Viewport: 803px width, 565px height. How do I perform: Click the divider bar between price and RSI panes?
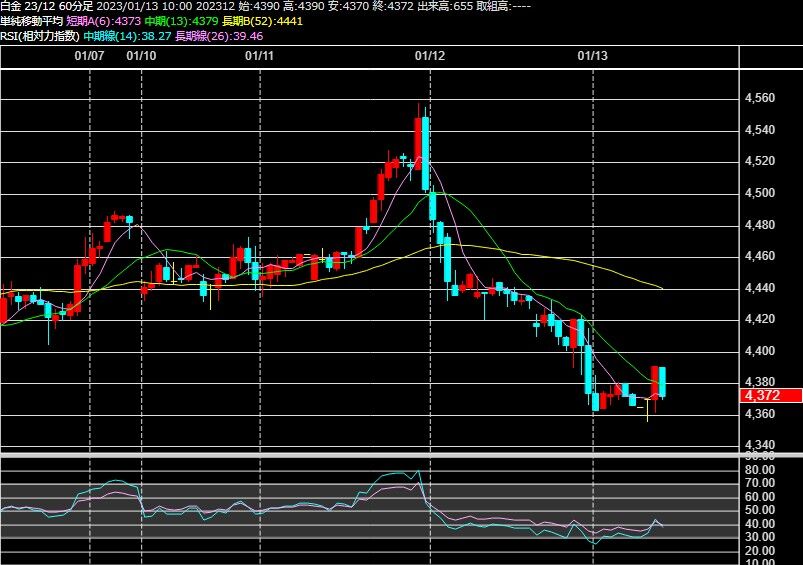pos(402,454)
